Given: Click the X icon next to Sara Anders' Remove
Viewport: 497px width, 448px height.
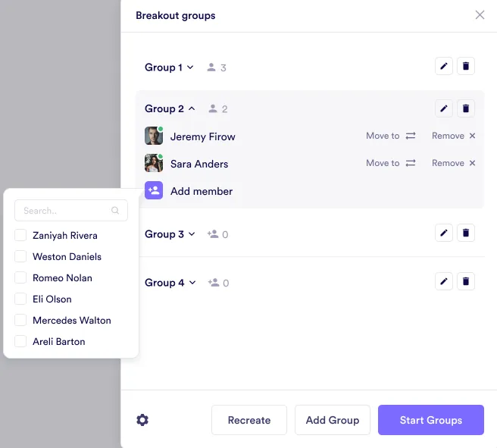Looking at the screenshot, I should coord(472,163).
